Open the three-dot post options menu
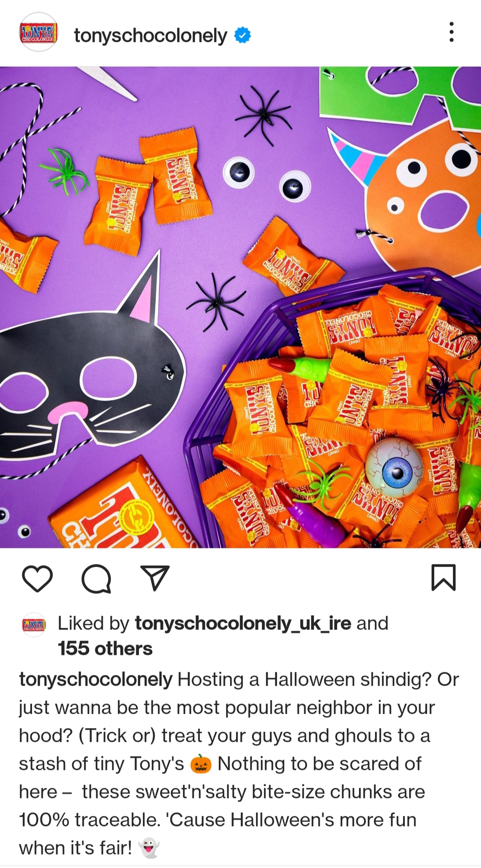Viewport: 481px width, 868px height. click(452, 32)
